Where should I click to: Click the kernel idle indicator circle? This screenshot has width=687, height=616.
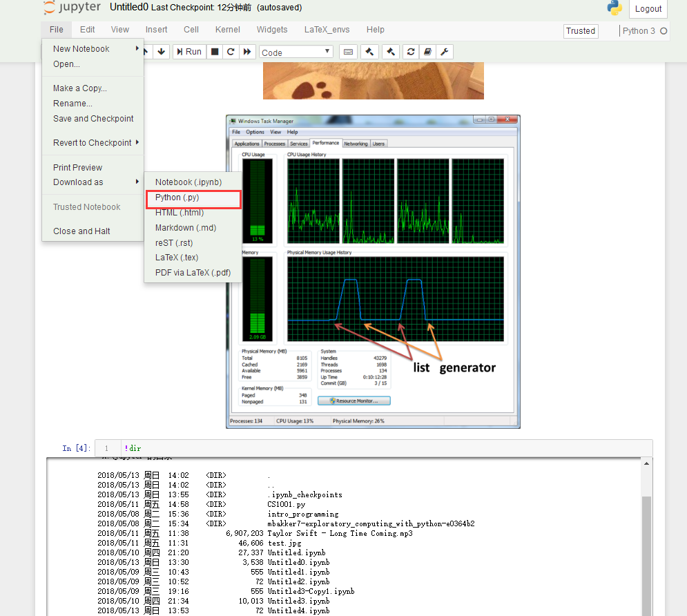click(664, 30)
